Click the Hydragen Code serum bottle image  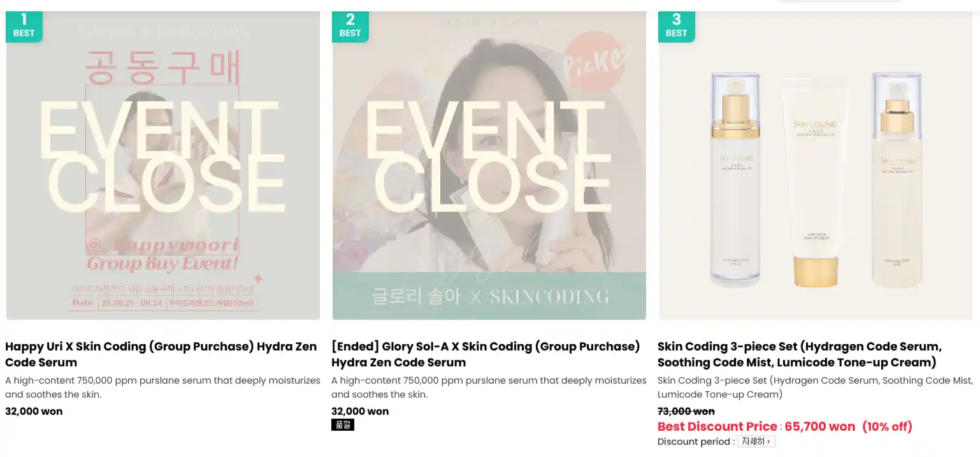(x=736, y=178)
